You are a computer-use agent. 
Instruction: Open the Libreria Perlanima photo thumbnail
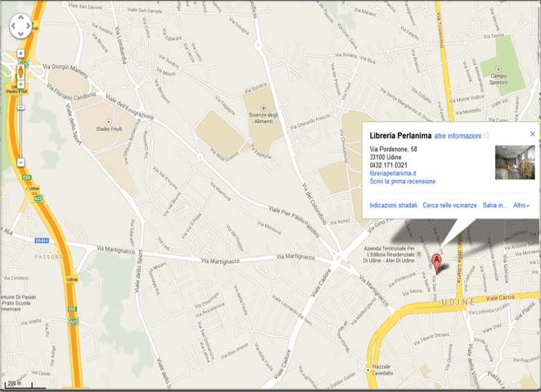coord(515,162)
